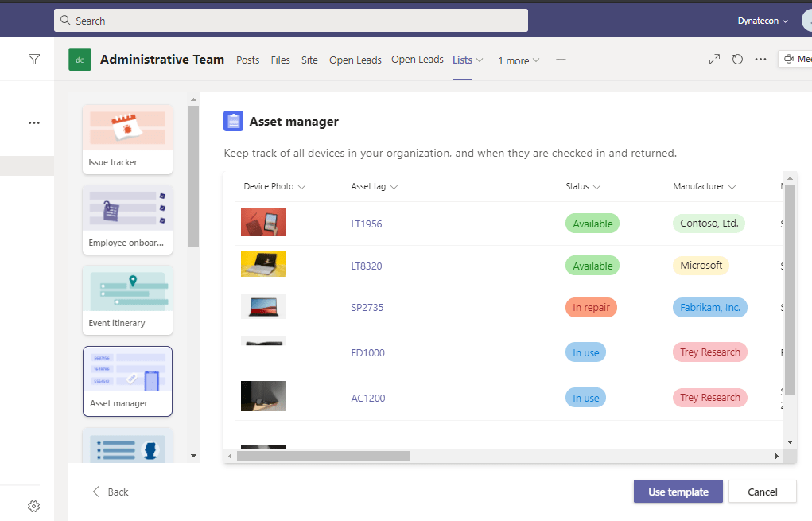The height and width of the screenshot is (521, 812).
Task: Click the Cancel button
Action: pyautogui.click(x=762, y=492)
